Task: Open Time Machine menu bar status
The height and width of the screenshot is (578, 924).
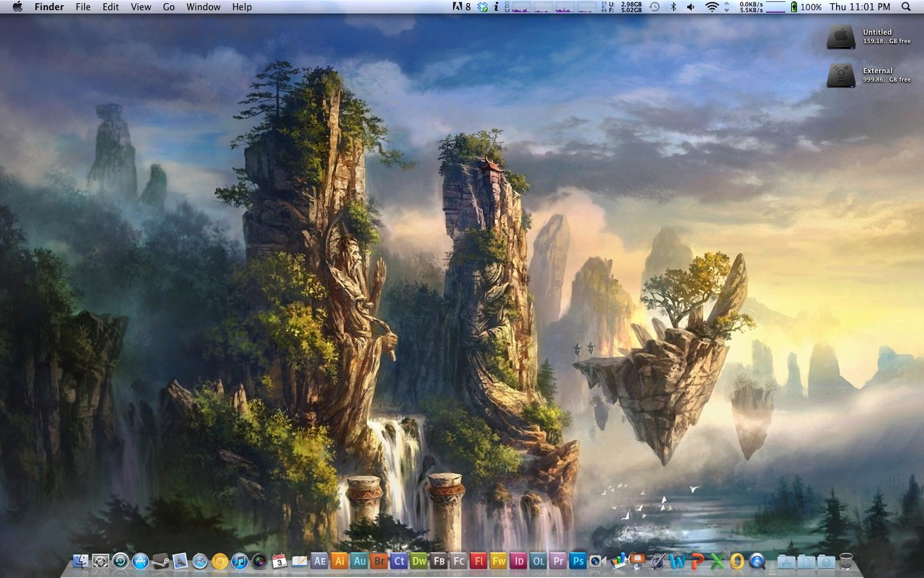Action: point(654,7)
